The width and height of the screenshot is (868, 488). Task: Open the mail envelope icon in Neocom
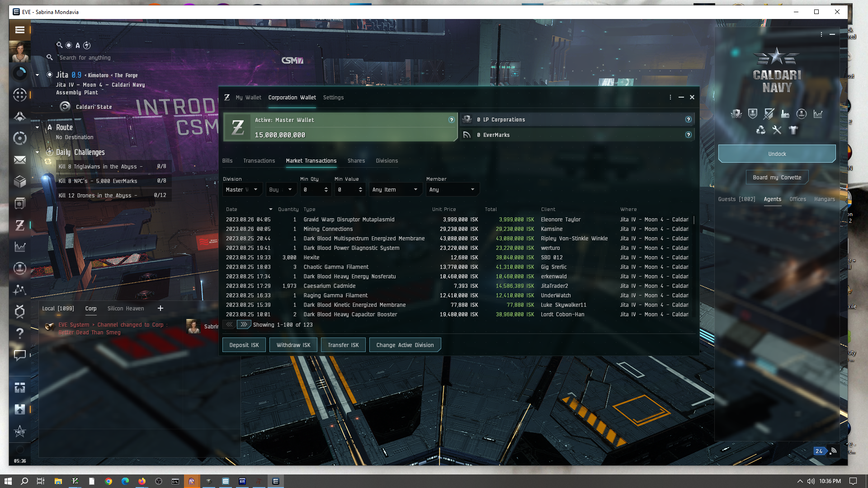coord(20,160)
